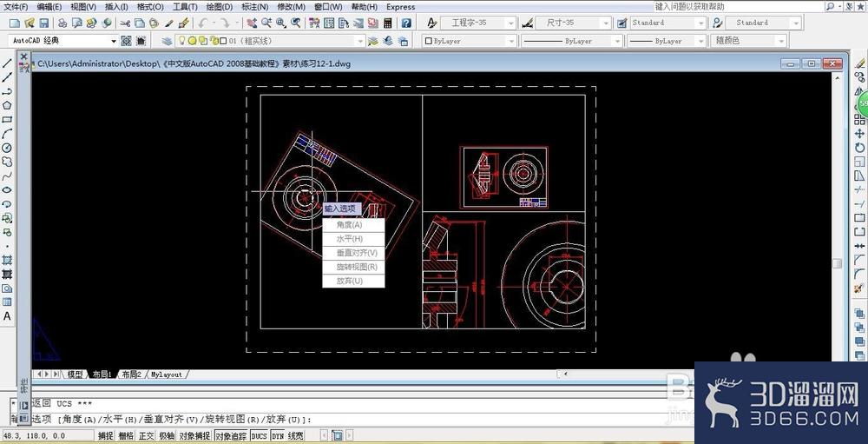Select the Arc tool
The image size is (868, 444).
7,134
